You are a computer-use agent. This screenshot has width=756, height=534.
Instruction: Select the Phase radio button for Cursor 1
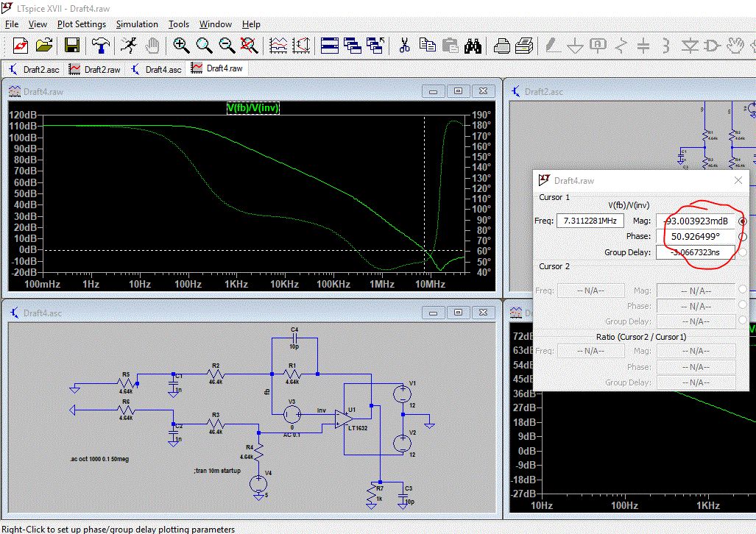click(742, 237)
